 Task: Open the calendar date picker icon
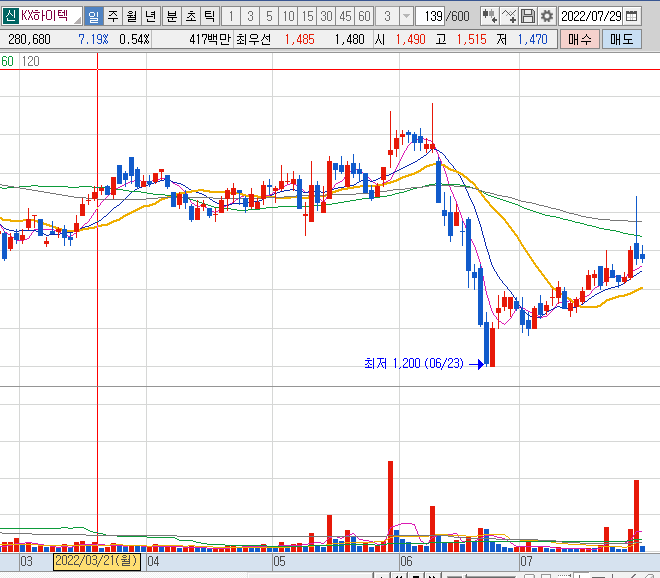[x=631, y=16]
